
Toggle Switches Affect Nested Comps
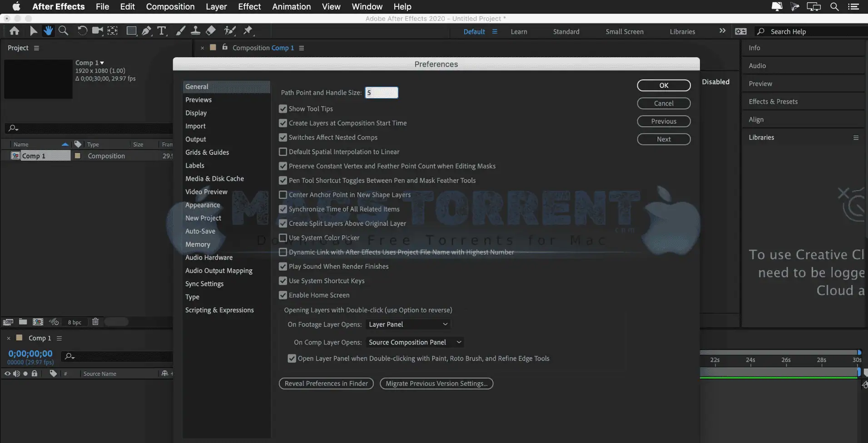tap(283, 138)
